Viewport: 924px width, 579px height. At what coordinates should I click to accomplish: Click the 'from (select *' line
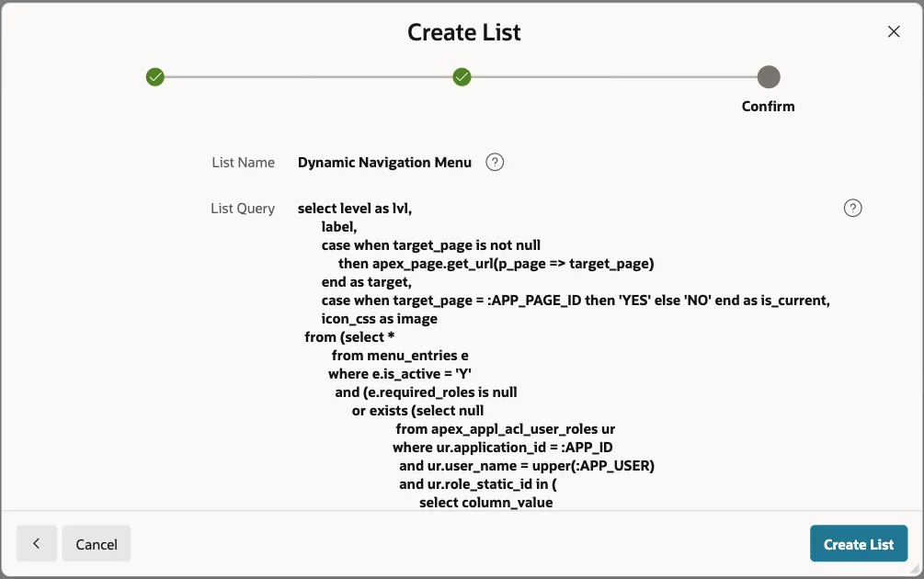(349, 337)
